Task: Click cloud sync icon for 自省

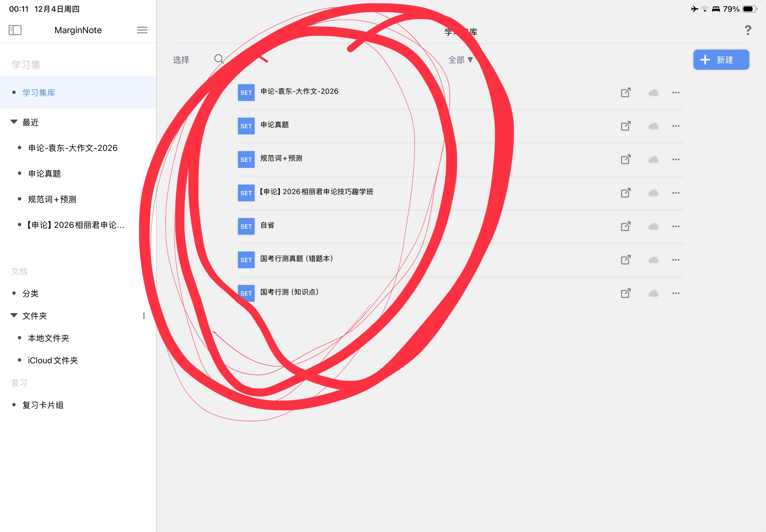Action: click(653, 227)
